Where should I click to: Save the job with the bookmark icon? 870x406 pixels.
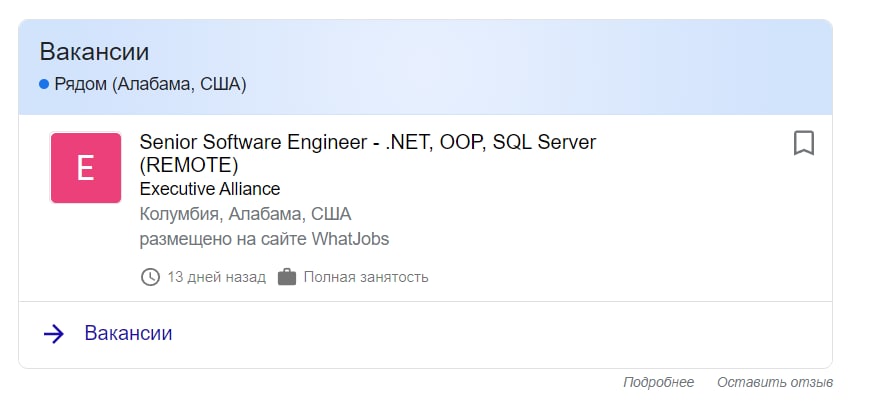(804, 143)
